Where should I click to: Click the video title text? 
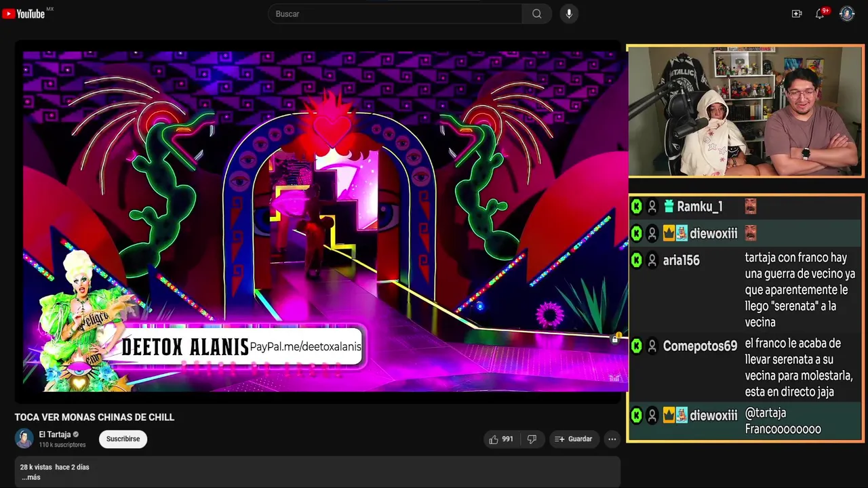pos(95,418)
